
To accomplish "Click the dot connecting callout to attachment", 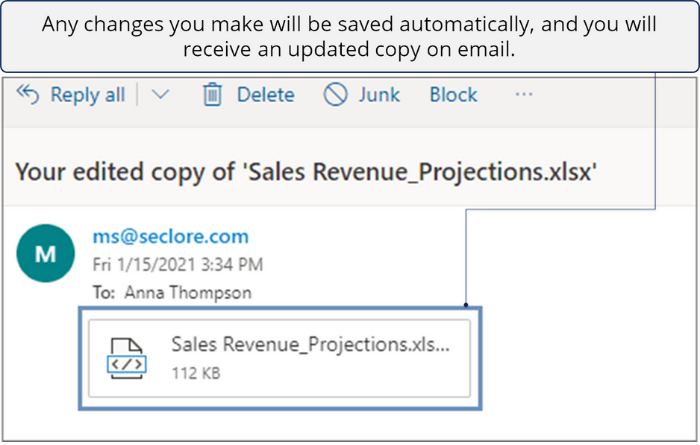I will click(x=465, y=305).
